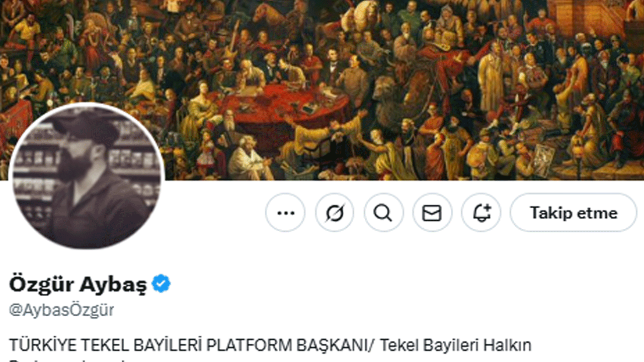Click the blue verified checkmark badge

(162, 284)
